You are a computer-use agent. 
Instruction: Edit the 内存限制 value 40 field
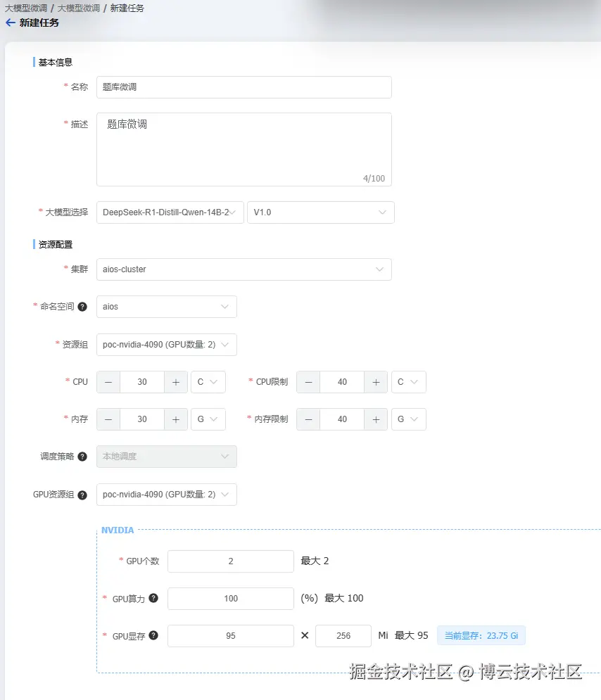pyautogui.click(x=342, y=419)
